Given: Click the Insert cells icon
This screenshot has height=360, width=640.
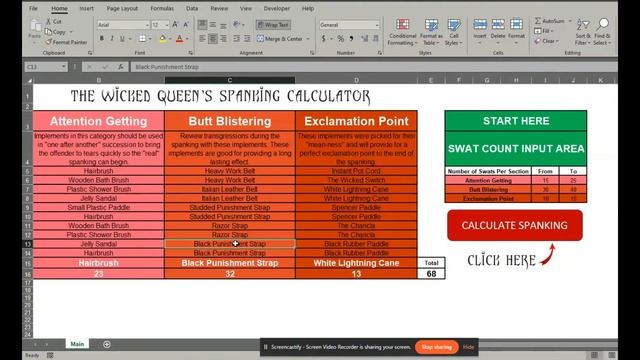Looking at the screenshot, I should [x=480, y=24].
